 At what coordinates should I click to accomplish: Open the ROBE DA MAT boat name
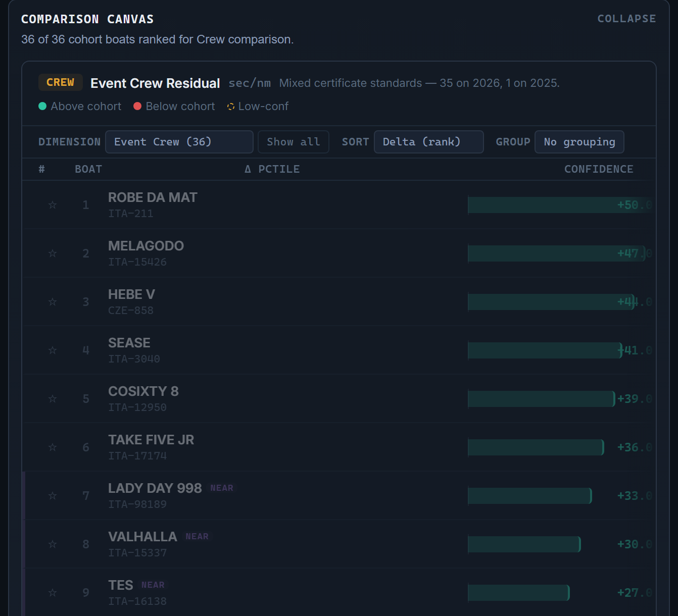pyautogui.click(x=153, y=197)
